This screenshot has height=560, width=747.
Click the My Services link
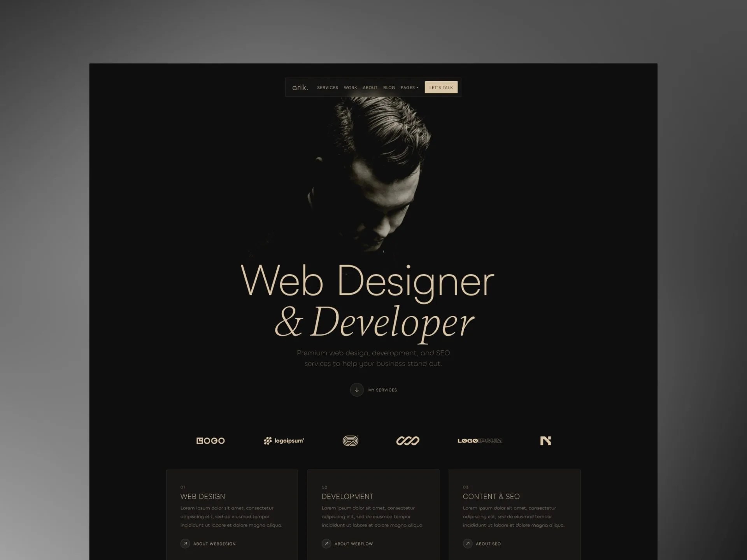tap(382, 390)
